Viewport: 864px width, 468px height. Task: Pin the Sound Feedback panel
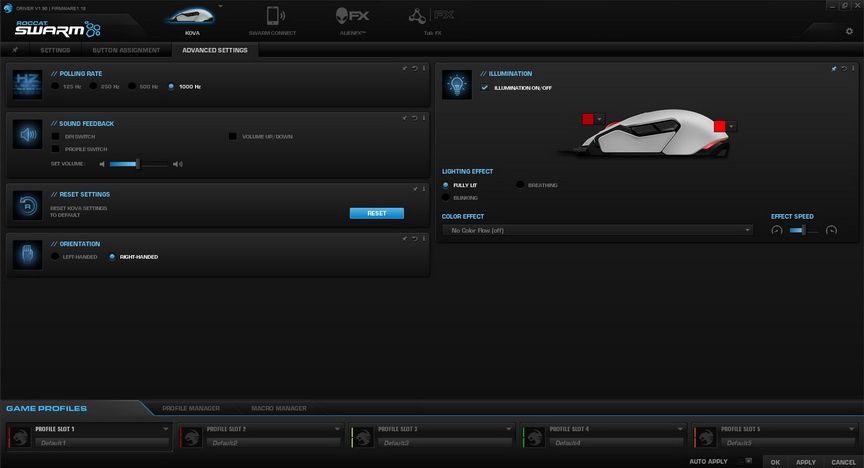404,118
